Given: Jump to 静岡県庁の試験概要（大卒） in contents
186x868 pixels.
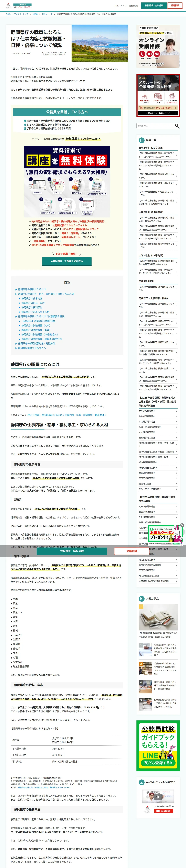Looking at the screenshot, I should (36, 325).
